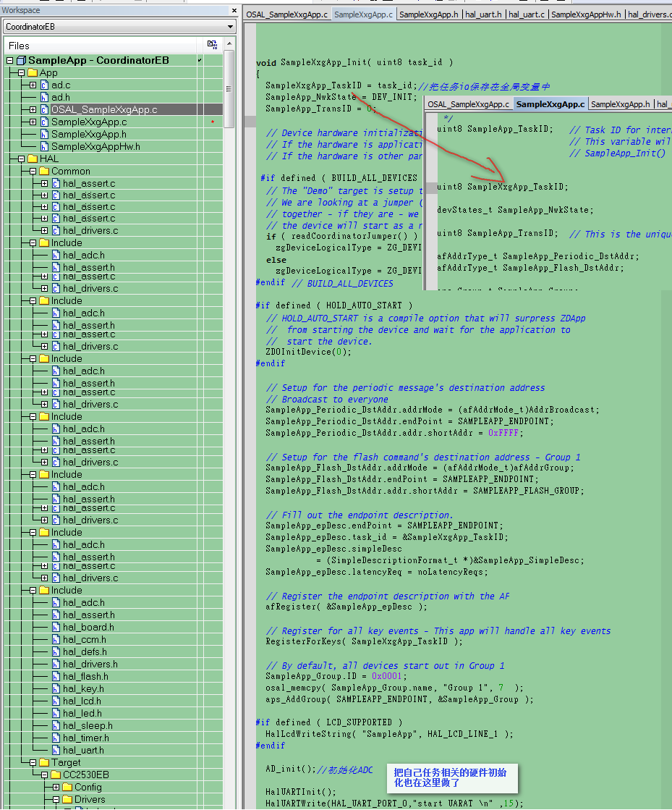Screen dimensions: 672x810
Task: Click the hal_flash.h file icon
Action: tap(56, 676)
